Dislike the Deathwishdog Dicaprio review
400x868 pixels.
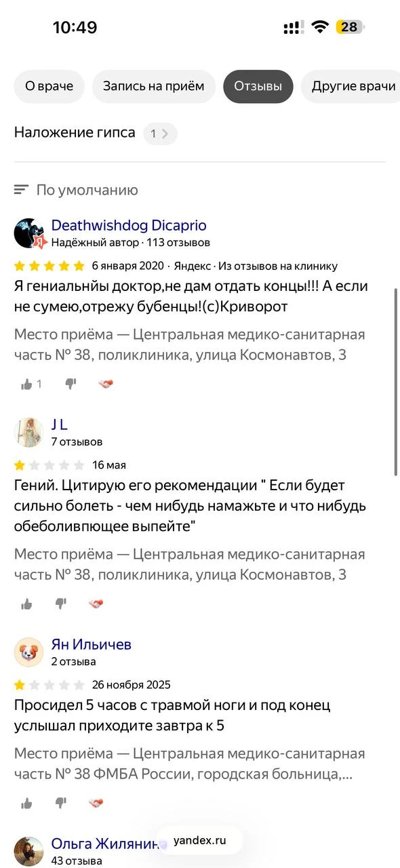point(71,384)
